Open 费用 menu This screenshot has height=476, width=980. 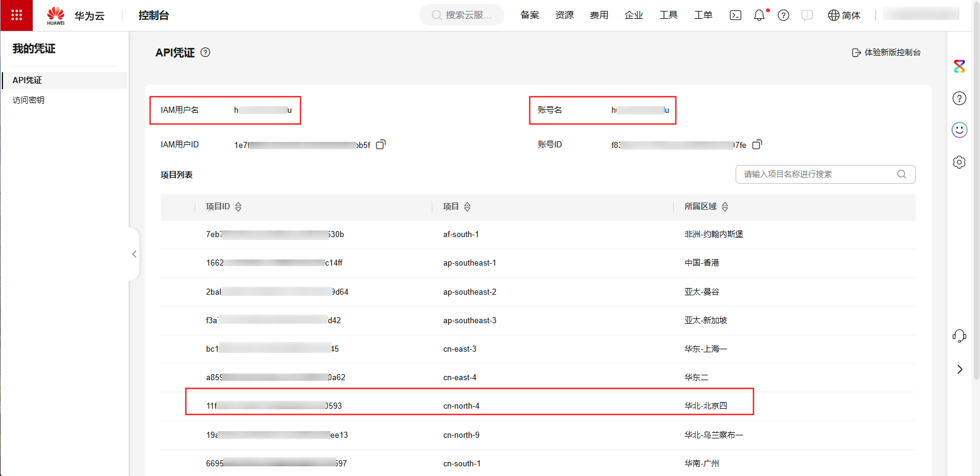click(x=599, y=15)
